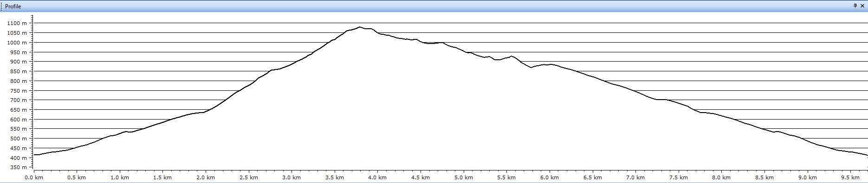
Task: Select the 350 m axis label
Action: point(19,168)
